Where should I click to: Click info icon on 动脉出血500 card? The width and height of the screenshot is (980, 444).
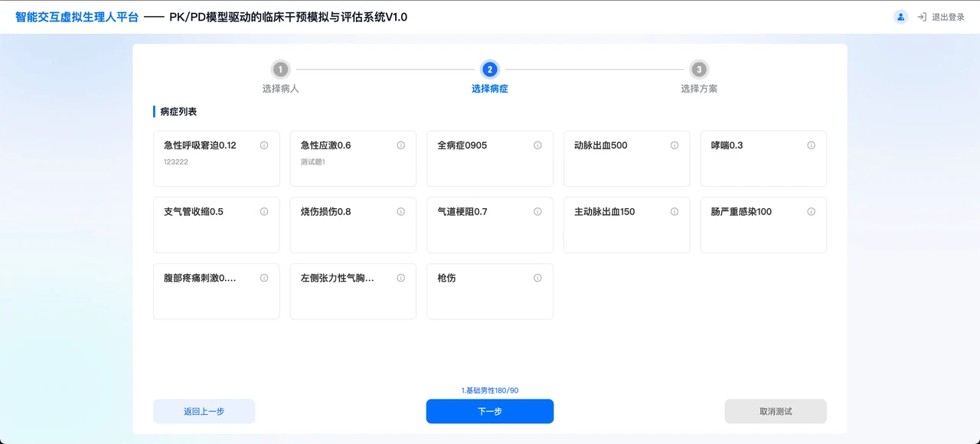coord(675,145)
